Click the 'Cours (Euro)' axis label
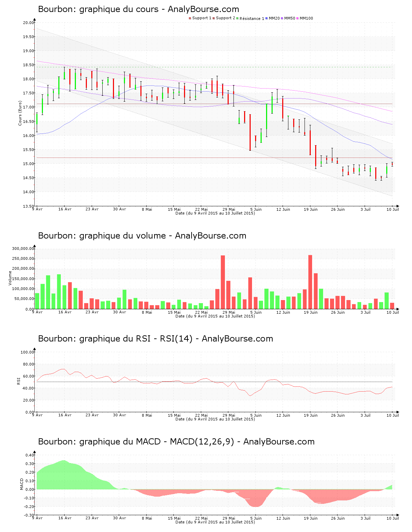This screenshot has width=412, height=532. coord(20,113)
